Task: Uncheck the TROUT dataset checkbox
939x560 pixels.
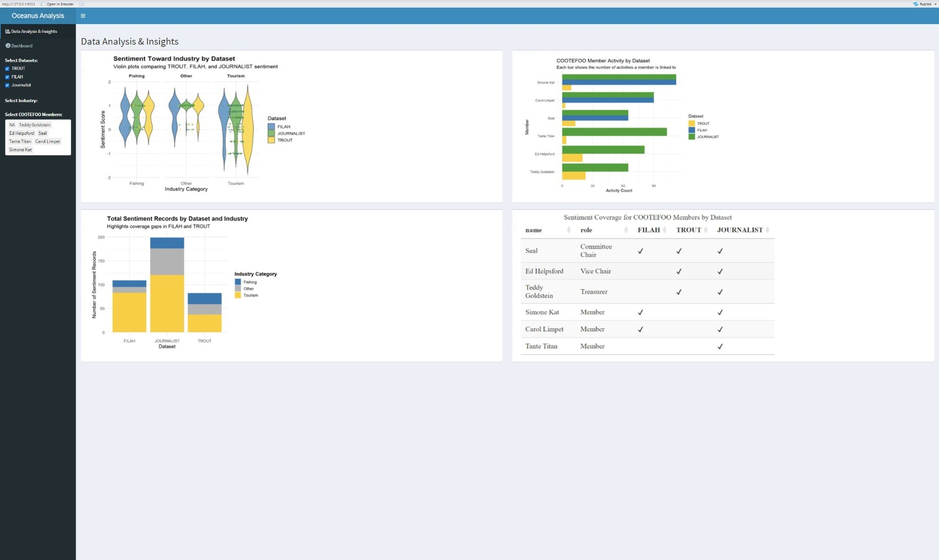Action: [x=8, y=69]
